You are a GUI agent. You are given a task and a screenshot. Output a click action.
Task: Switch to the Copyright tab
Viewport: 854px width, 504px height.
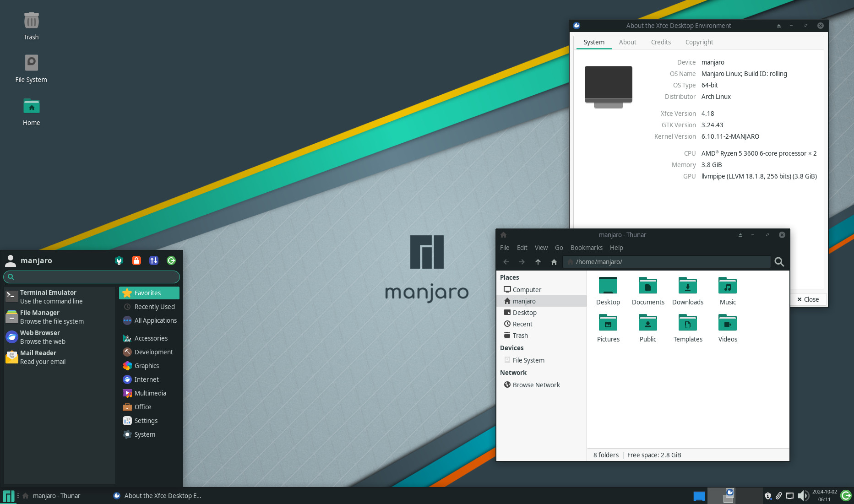(699, 42)
